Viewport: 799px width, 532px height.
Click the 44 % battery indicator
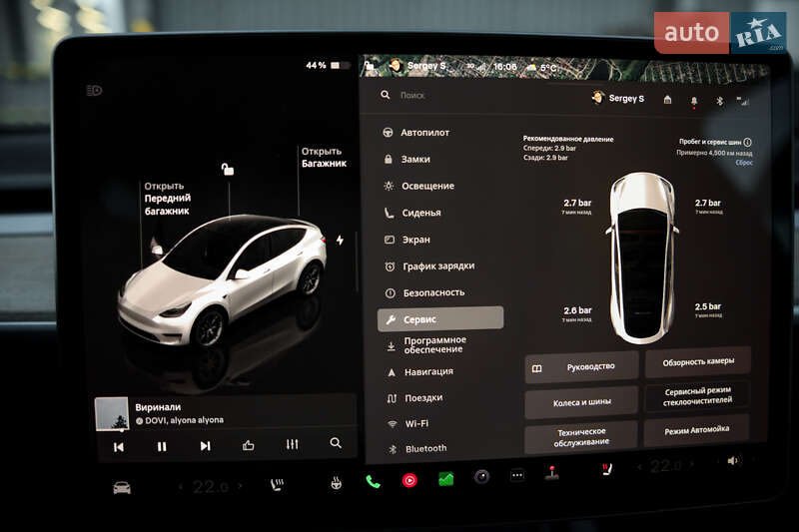tap(328, 65)
